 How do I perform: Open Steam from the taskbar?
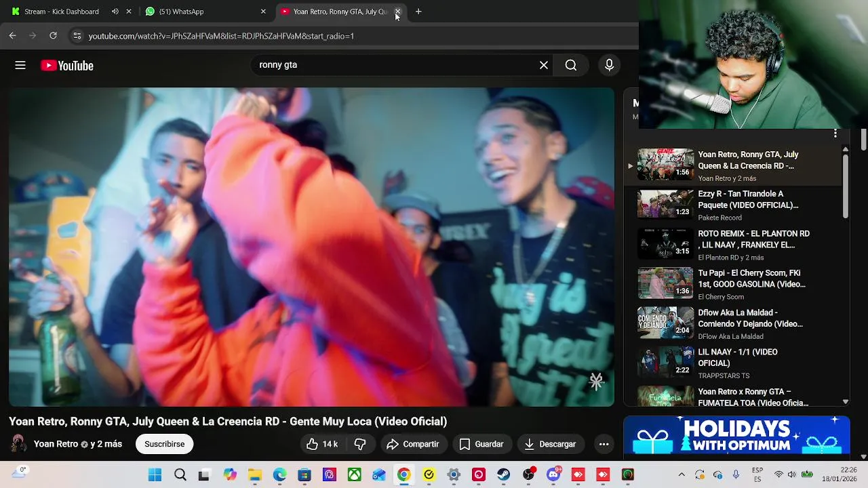click(503, 475)
